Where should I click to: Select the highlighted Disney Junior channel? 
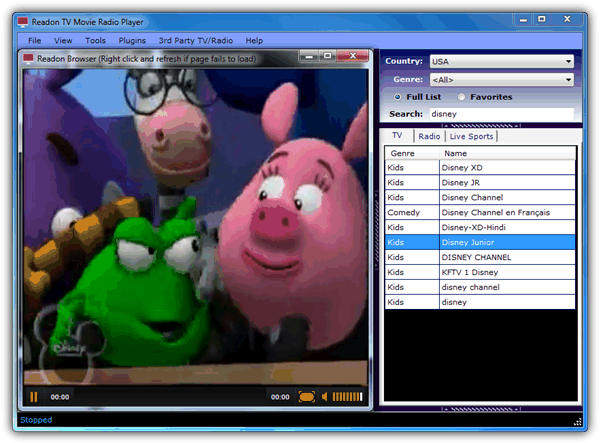[x=480, y=242]
